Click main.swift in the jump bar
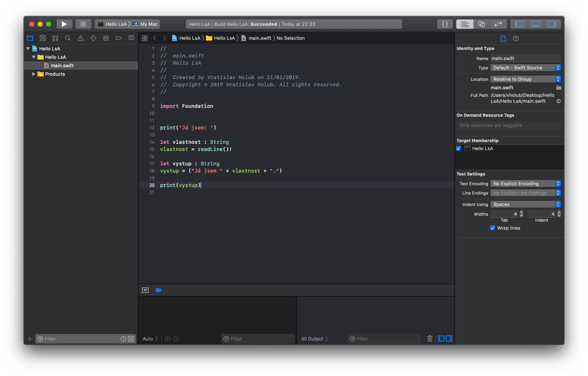 point(260,38)
